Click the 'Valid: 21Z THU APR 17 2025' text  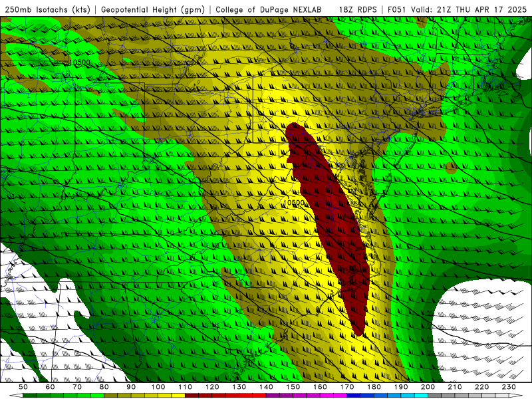click(x=469, y=9)
